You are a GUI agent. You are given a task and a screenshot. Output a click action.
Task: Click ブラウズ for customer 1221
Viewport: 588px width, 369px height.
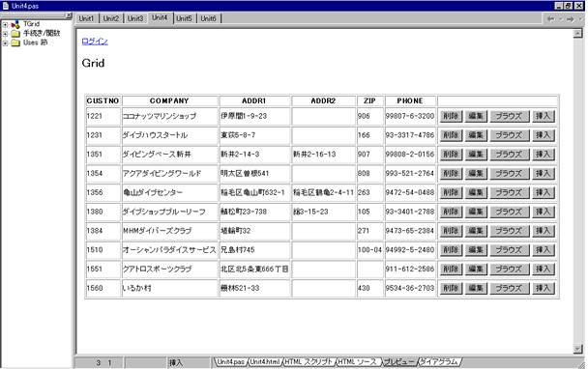pos(510,116)
